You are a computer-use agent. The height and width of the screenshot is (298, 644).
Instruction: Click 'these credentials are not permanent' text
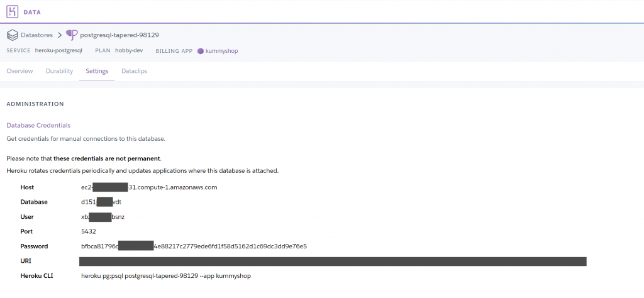pyautogui.click(x=107, y=158)
